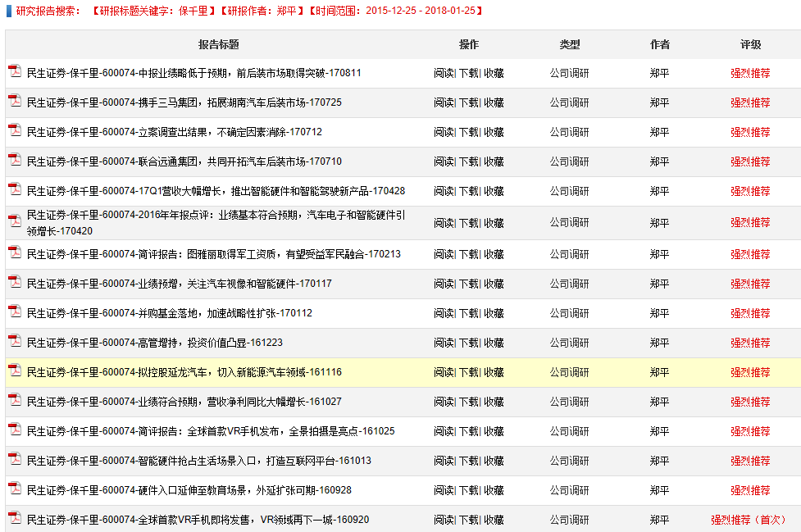
Task: Click PDF icon of report dated 161013
Action: (x=15, y=459)
